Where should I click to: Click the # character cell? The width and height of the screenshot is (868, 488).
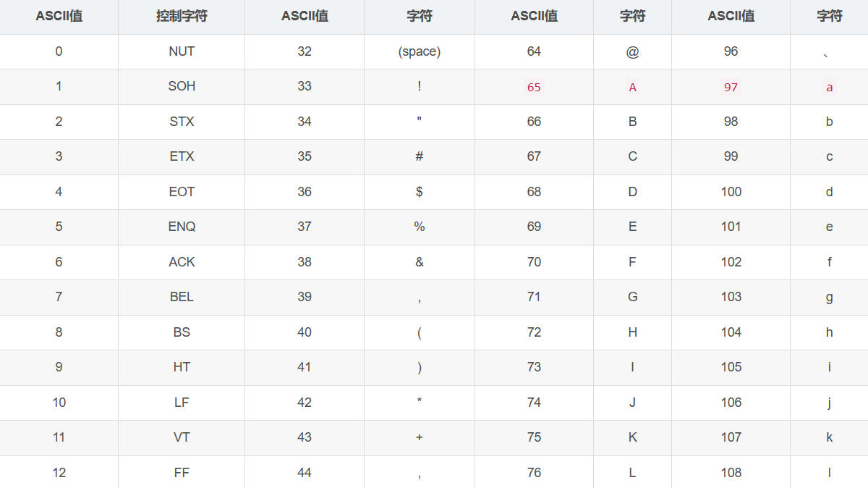point(420,156)
